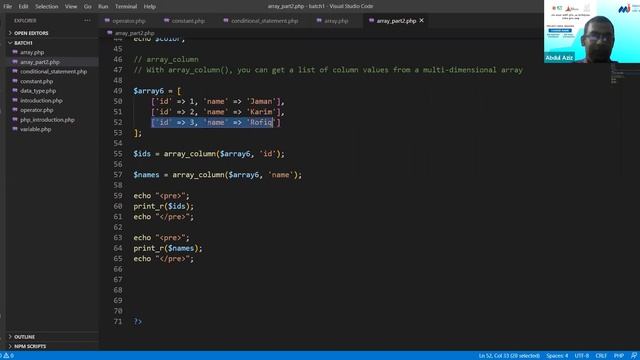Click the Ln 52, Col 33 cursor position status
Viewport: 640px width, 360px height.
[x=509, y=356]
